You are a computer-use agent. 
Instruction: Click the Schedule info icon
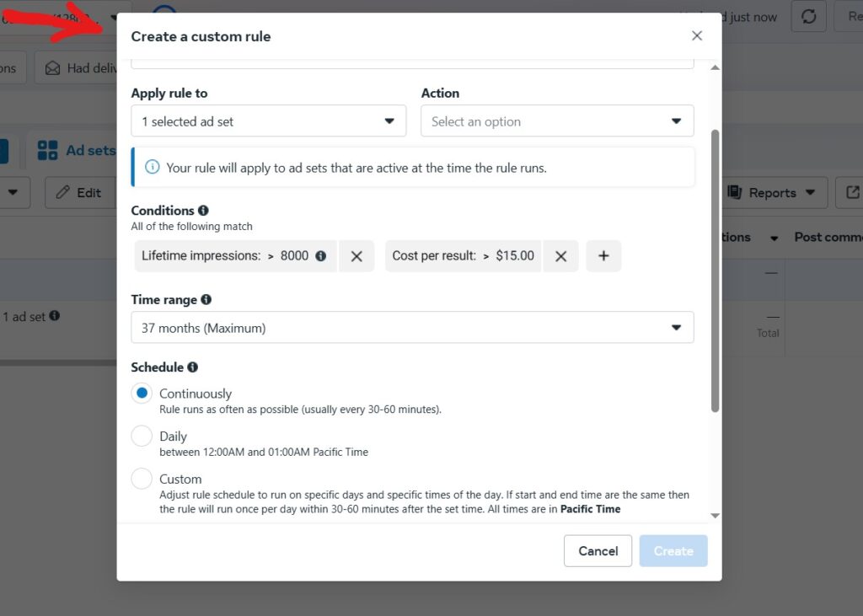point(193,367)
